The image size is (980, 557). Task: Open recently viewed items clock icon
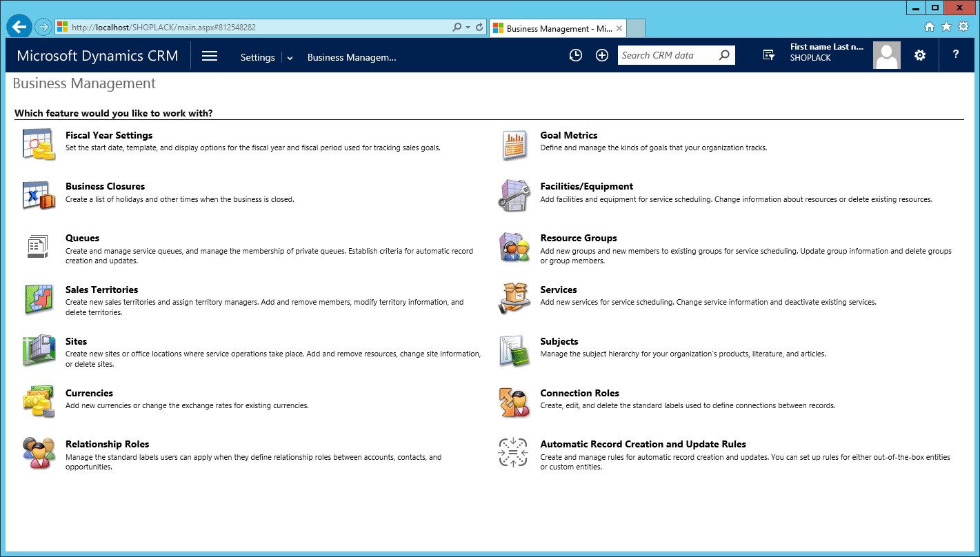click(x=575, y=56)
